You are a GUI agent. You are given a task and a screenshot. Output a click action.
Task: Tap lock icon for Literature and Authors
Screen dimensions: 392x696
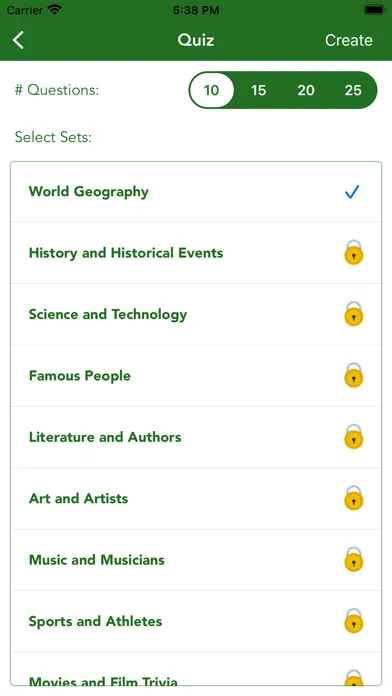(354, 437)
